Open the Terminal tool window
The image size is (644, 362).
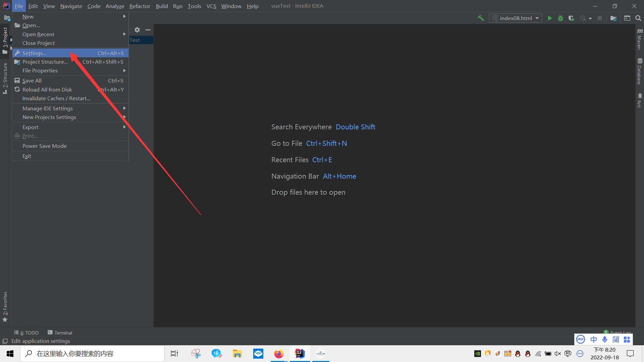[60, 333]
